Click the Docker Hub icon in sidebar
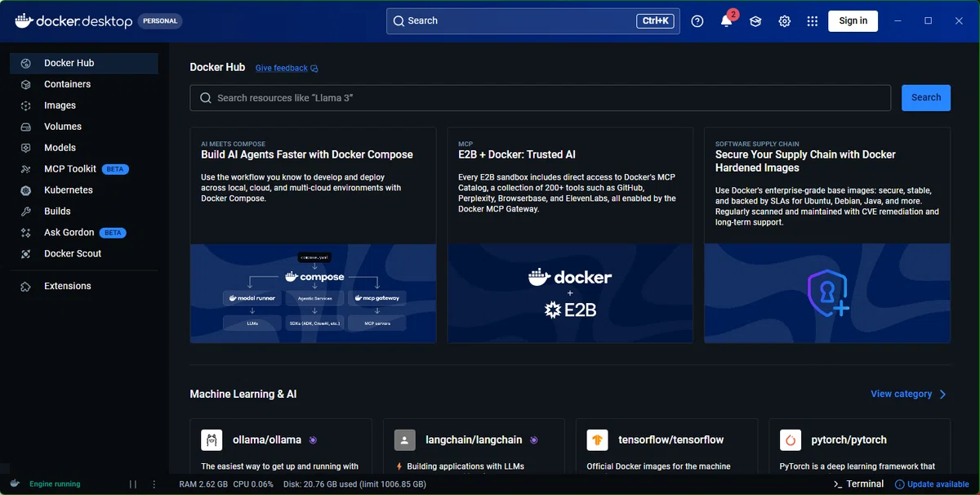 [26, 63]
